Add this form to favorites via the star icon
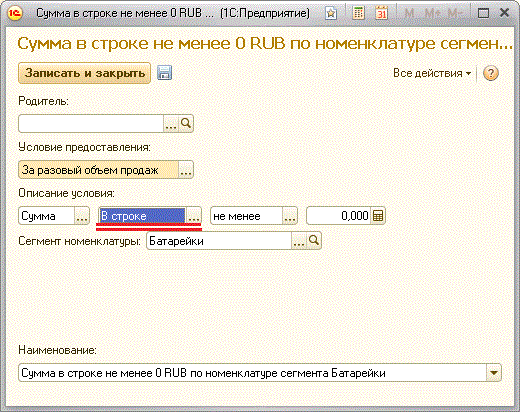Screen dimensions: 520x412 331,13
